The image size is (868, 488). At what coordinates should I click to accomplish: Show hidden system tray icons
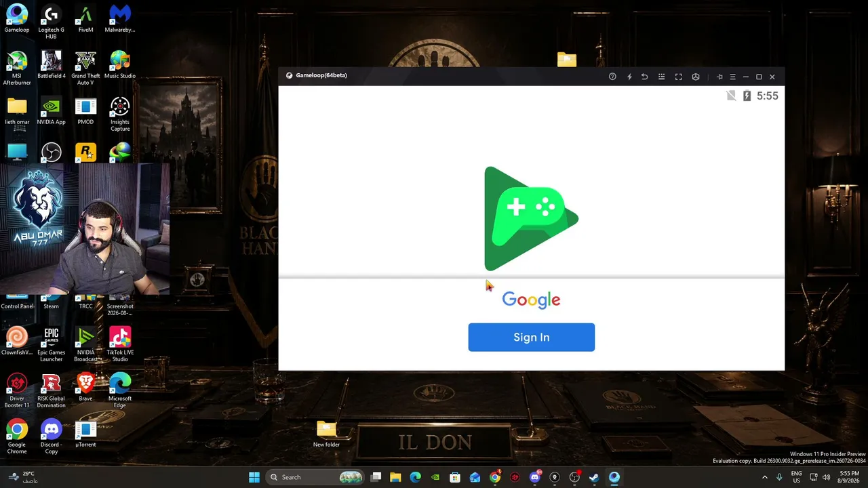point(765,477)
